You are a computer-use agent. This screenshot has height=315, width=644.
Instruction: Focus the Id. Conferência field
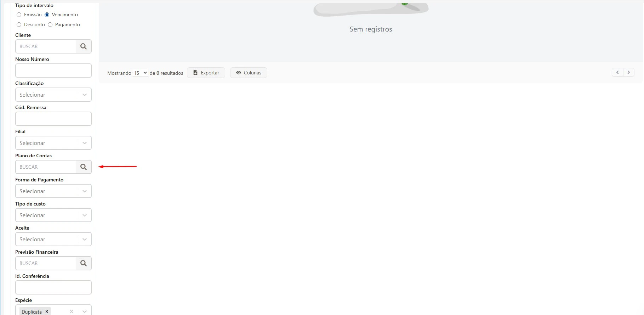pyautogui.click(x=53, y=287)
